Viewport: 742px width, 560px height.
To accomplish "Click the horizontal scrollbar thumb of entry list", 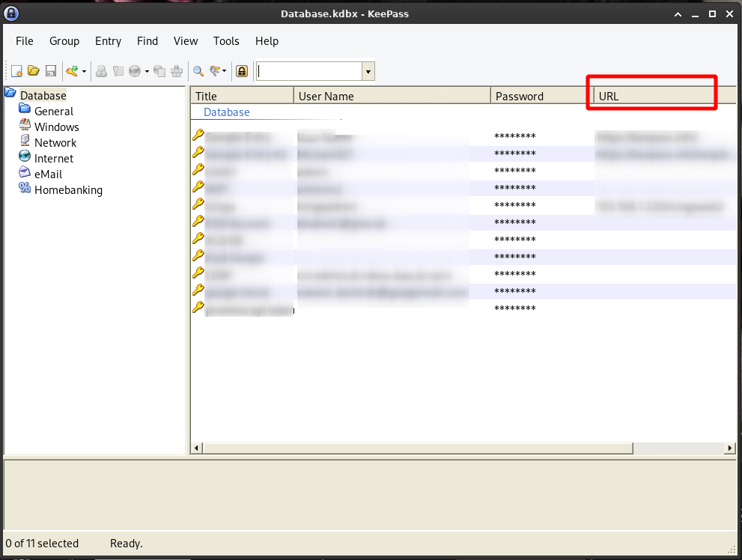I will pos(418,448).
